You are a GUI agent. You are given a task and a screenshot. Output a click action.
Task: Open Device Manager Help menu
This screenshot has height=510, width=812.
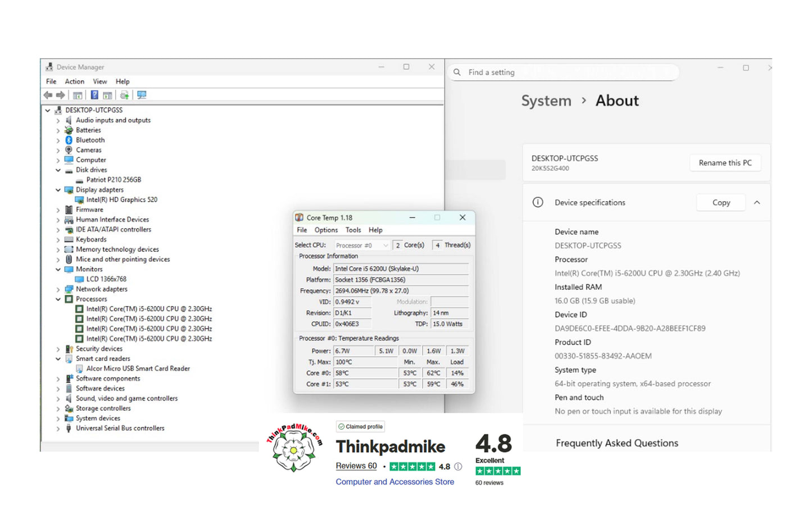[x=123, y=81]
